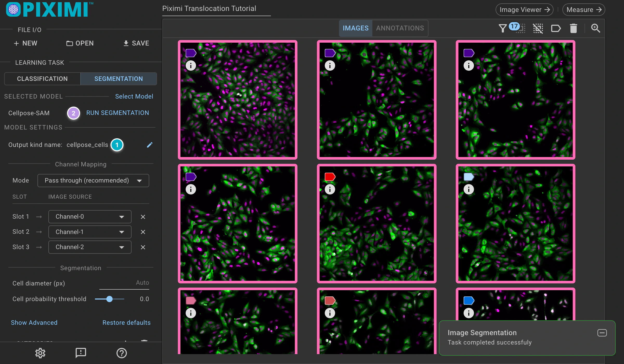The width and height of the screenshot is (624, 364).
Task: Click the red category tag on image
Action: click(330, 177)
